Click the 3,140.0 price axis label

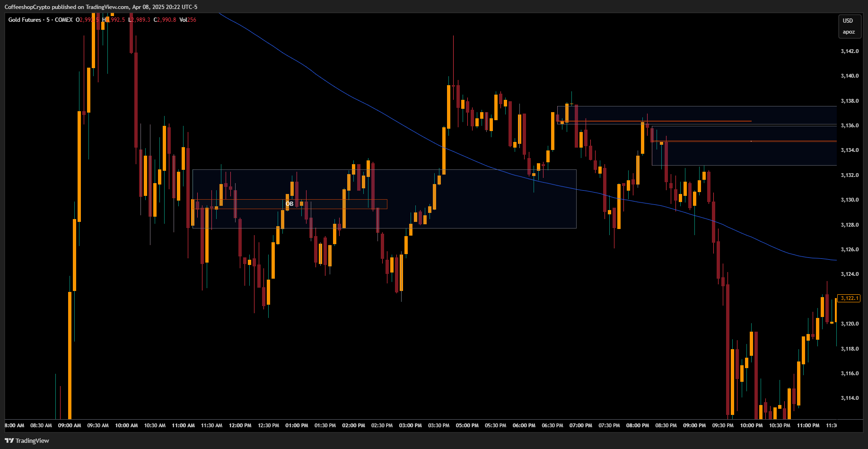[850, 76]
